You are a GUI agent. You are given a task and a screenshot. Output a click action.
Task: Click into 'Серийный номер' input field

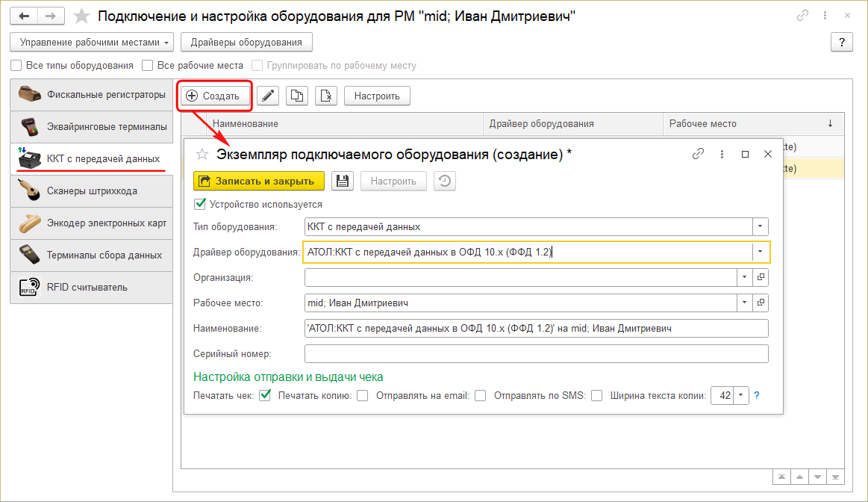pyautogui.click(x=536, y=353)
